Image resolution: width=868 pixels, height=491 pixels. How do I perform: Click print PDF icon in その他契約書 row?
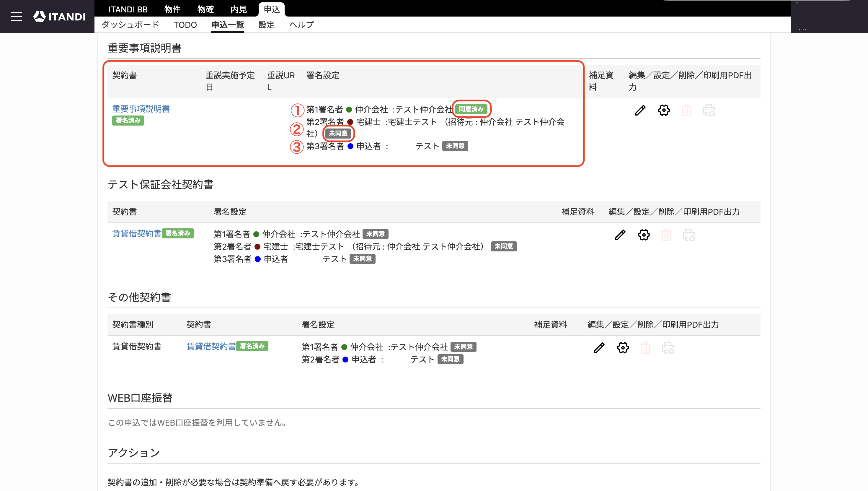(668, 348)
